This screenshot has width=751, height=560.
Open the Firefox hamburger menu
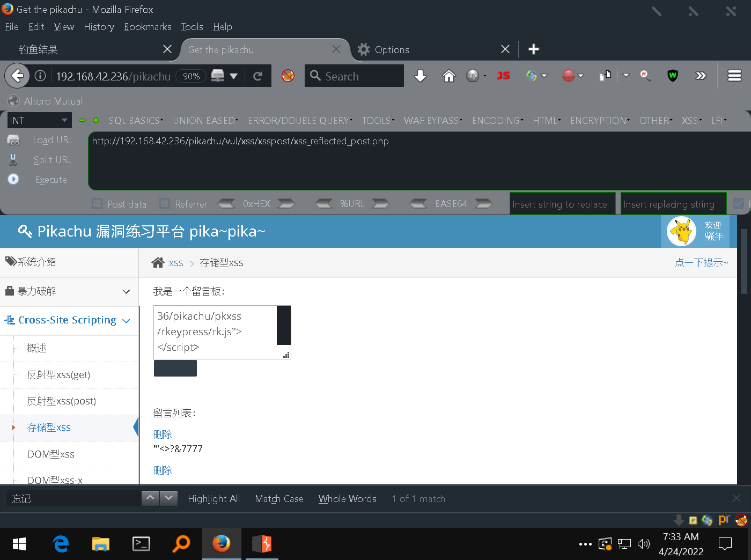[x=734, y=76]
